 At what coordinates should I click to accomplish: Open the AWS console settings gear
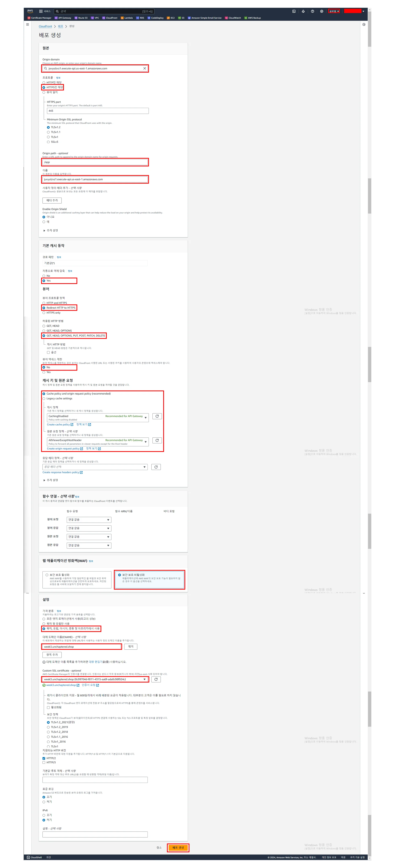[x=322, y=11]
